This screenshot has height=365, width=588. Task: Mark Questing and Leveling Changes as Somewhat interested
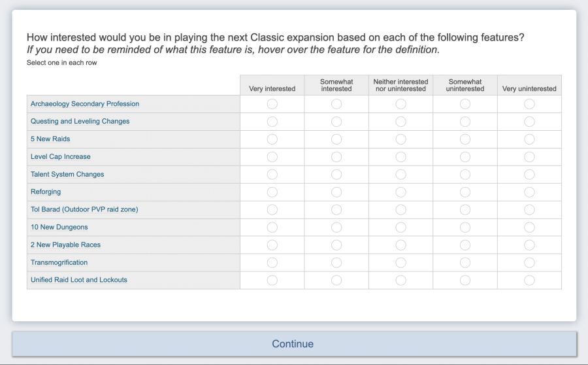pos(336,122)
